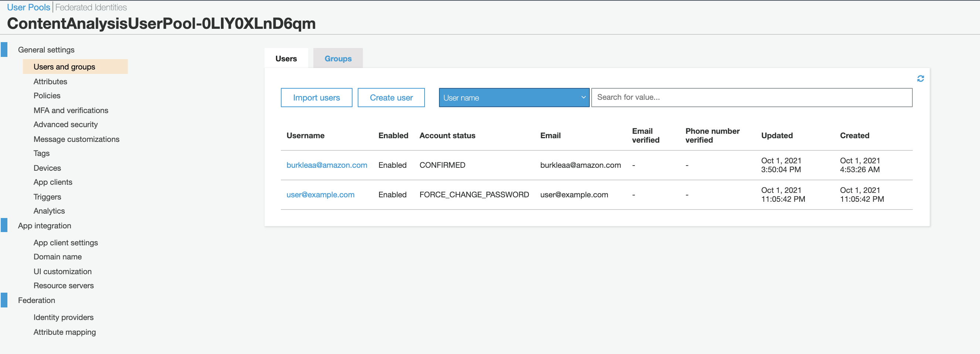Screen dimensions: 980x354
Task: Click the user@example.com email cell
Action: (574, 195)
